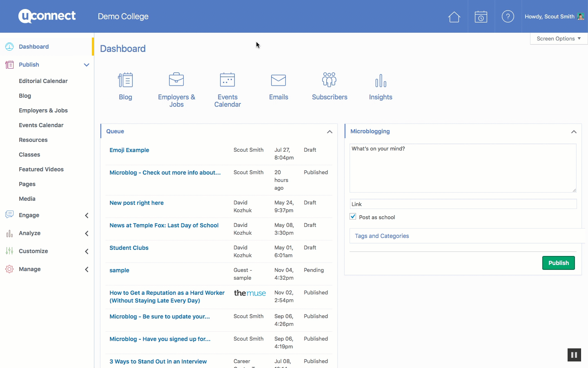Collapse the Queue panel
Viewport: 588px width, 368px height.
330,132
